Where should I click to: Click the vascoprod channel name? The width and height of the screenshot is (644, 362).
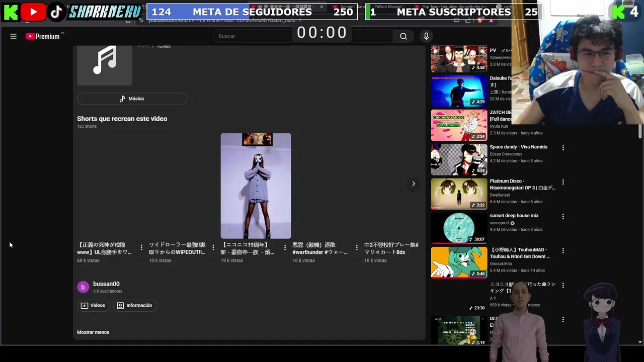(x=499, y=223)
